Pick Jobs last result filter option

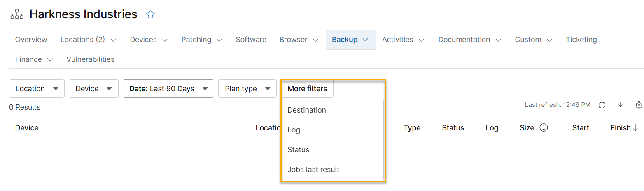[x=313, y=170]
